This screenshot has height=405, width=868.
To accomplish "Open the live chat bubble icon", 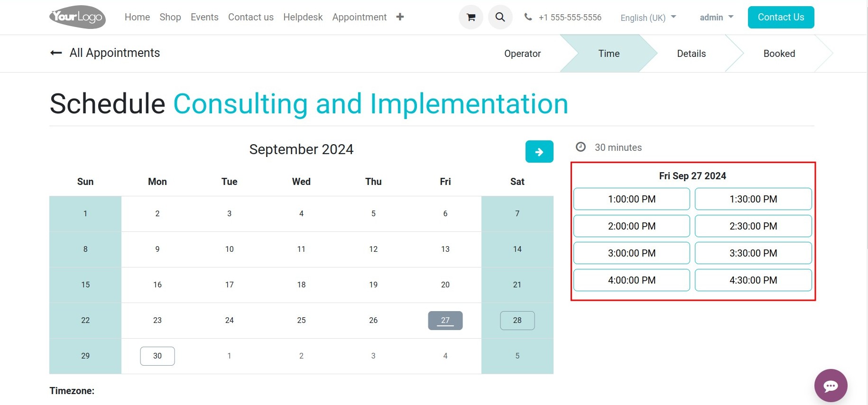I will pyautogui.click(x=831, y=386).
